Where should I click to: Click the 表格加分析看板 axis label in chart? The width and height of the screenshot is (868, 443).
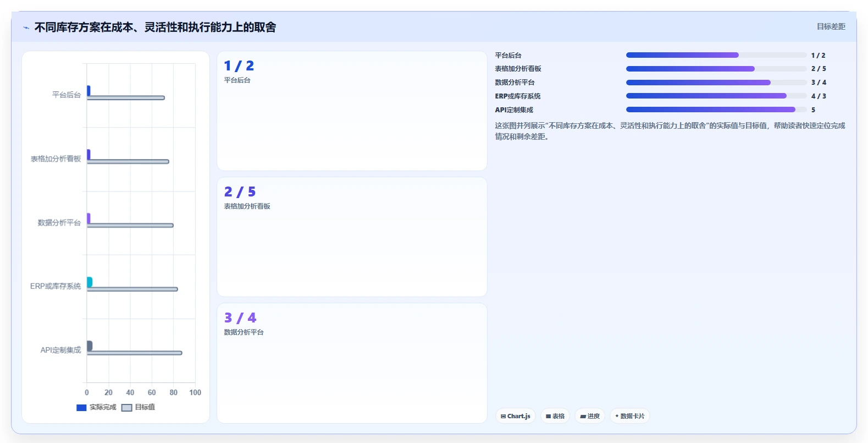(56, 158)
